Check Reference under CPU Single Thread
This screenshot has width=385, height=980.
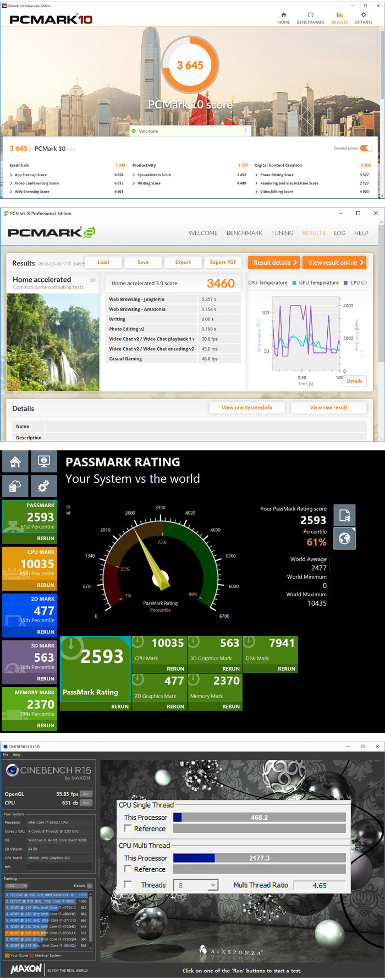point(128,828)
